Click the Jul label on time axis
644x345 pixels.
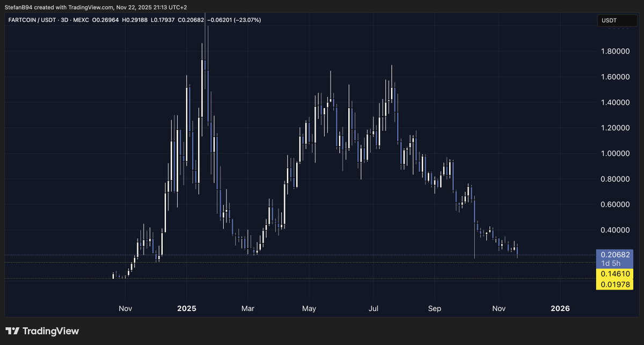pos(374,309)
